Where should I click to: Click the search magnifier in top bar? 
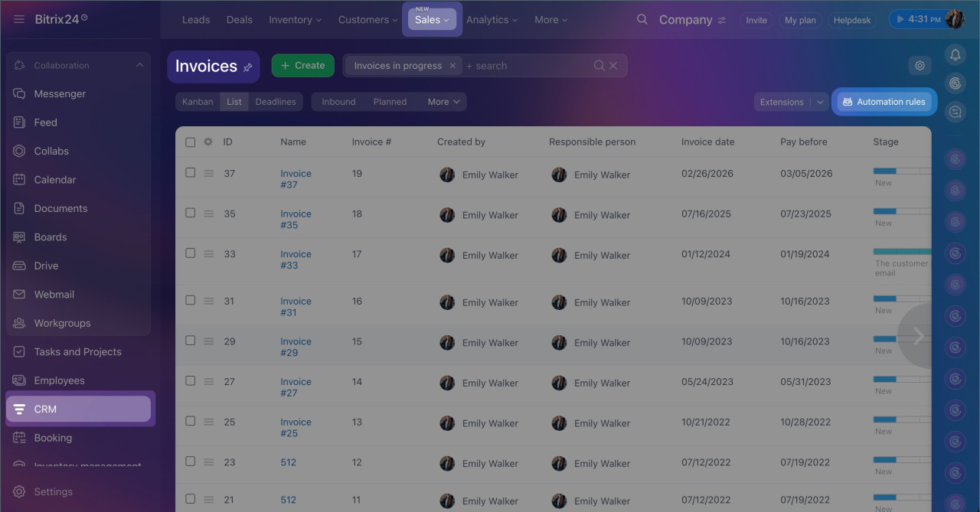[x=642, y=20]
